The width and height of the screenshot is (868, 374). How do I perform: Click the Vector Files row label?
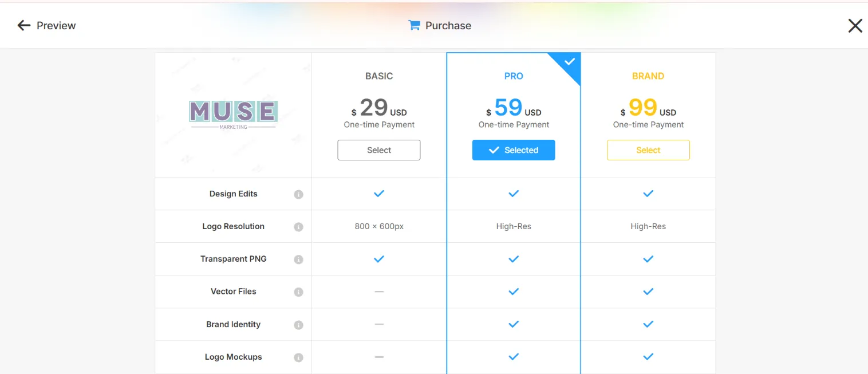234,292
